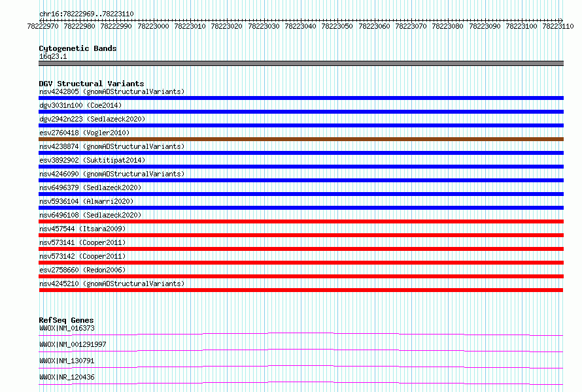Click the nsv4242805 gnomAD variant label
This screenshot has height=392, width=582.
(x=112, y=91)
